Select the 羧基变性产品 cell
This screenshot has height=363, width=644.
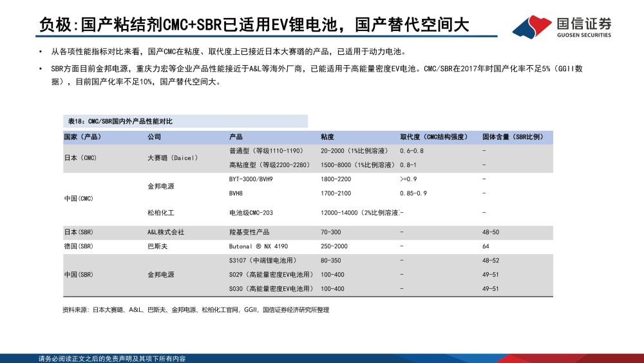pos(249,232)
